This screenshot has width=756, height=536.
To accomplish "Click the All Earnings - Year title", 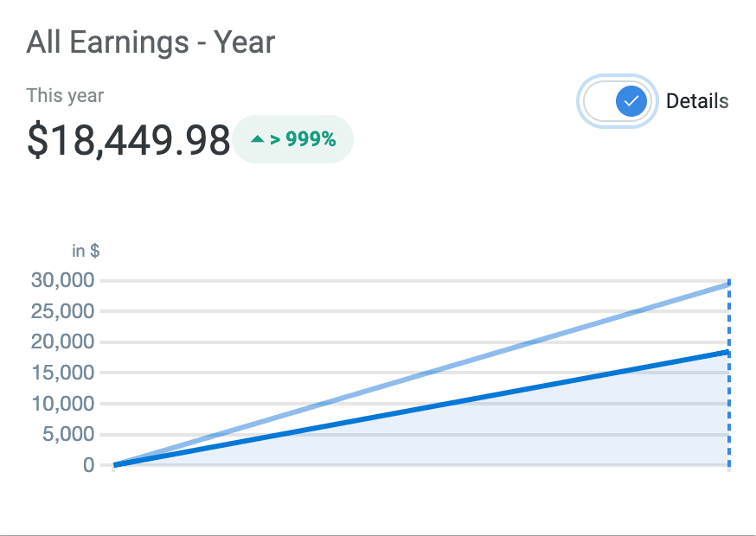I will coord(151,41).
